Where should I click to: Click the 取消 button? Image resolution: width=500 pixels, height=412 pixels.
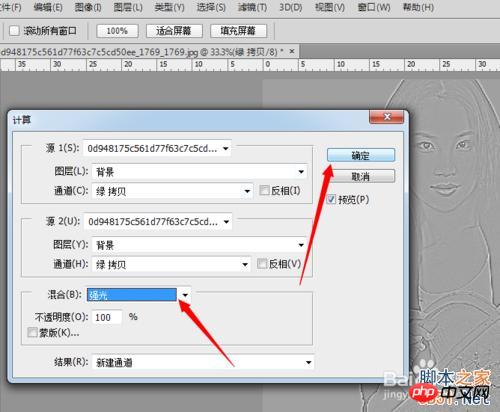(x=361, y=176)
